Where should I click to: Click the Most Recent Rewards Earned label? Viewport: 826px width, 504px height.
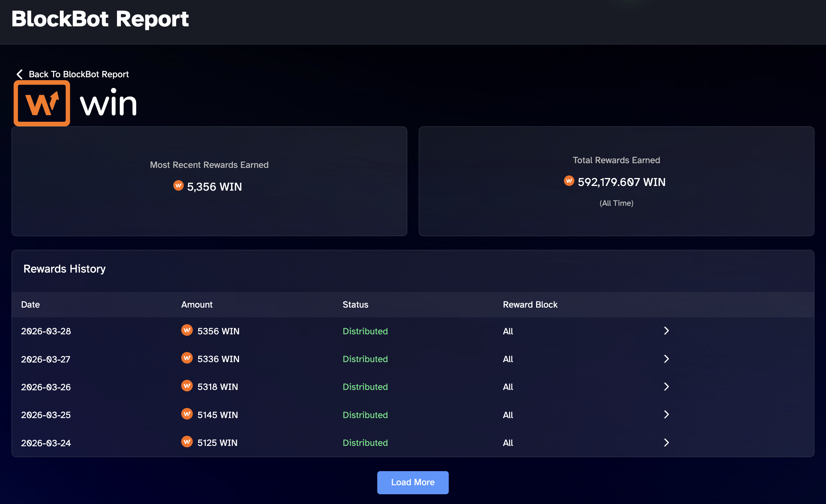pos(209,165)
